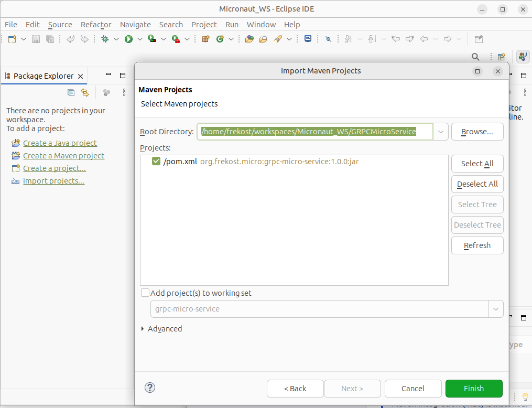Click the Redo arrow in toolbar

tap(84, 39)
